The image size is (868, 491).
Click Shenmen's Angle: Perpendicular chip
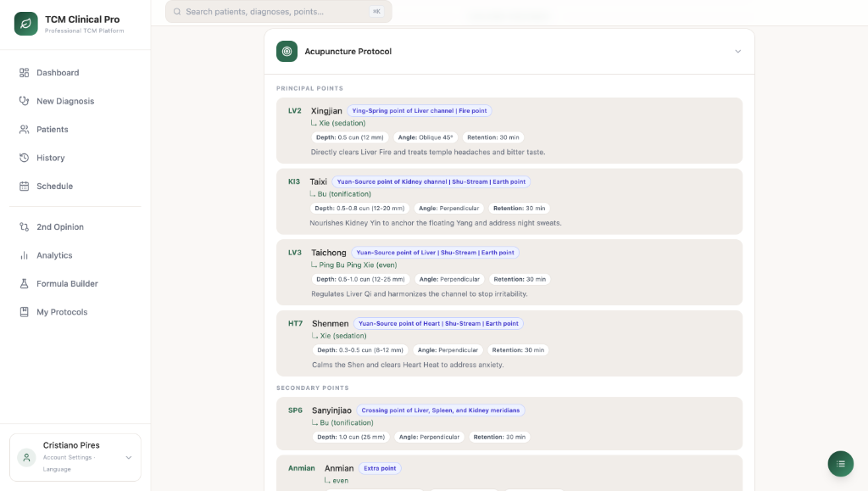click(x=448, y=350)
